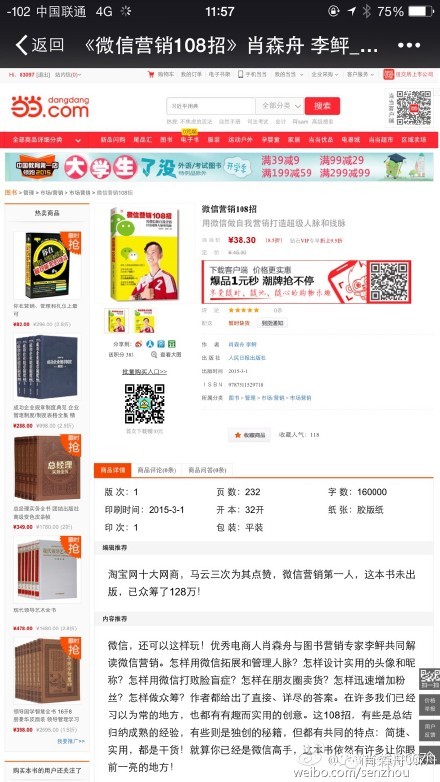The height and width of the screenshot is (782, 440).
Task: Expand 全部商品详细分类 menu
Action: [x=46, y=140]
